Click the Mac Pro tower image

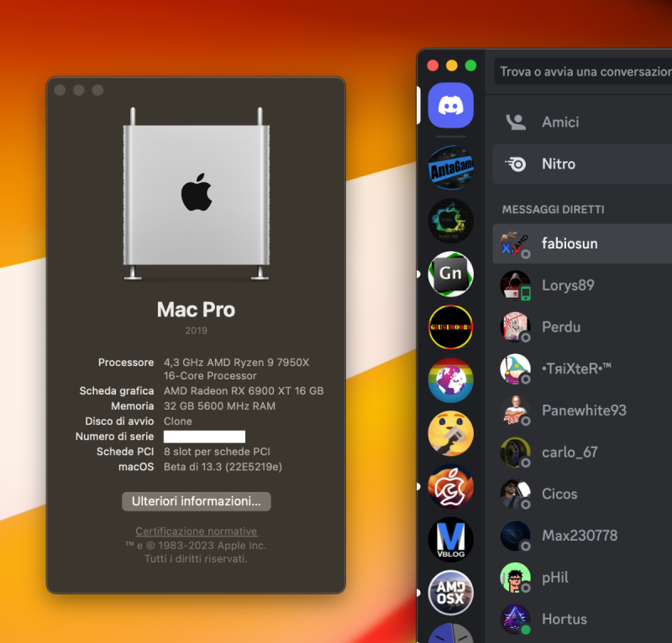pyautogui.click(x=197, y=194)
